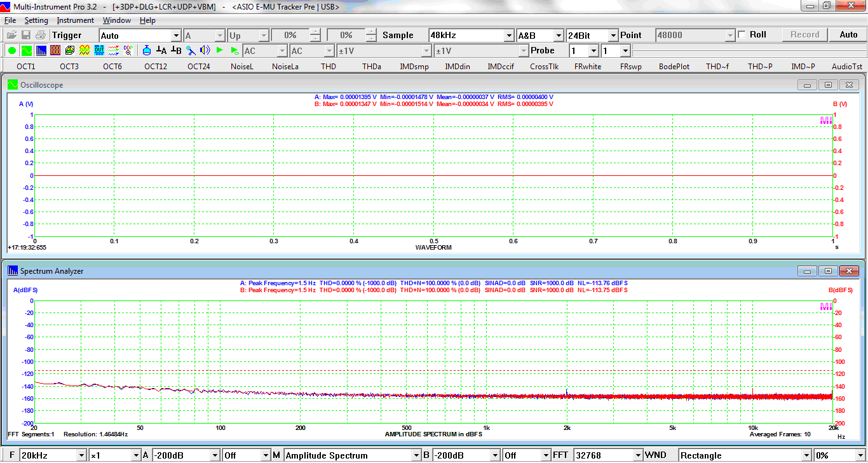Open the Setting menu
Screen dimensions: 868x463
(x=36, y=20)
